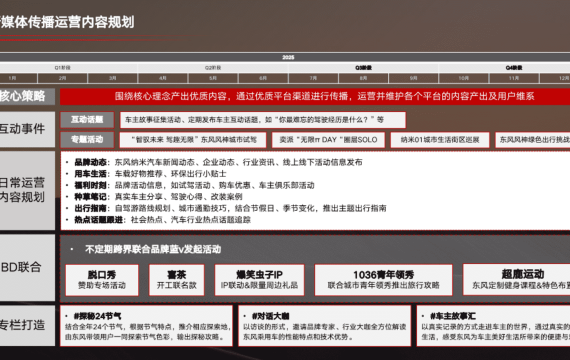570x360 pixels.
Task: Select the 4月 timeline cell
Action: [x=163, y=78]
